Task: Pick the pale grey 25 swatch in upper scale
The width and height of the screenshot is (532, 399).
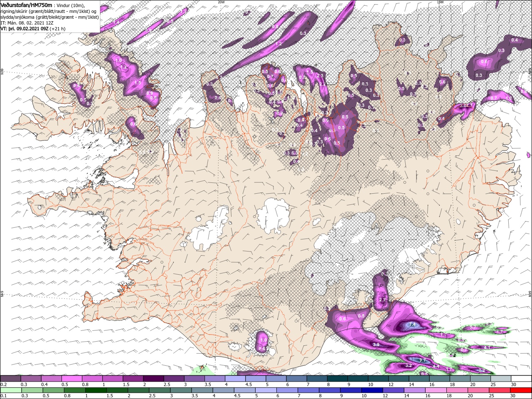Action: [x=501, y=379]
